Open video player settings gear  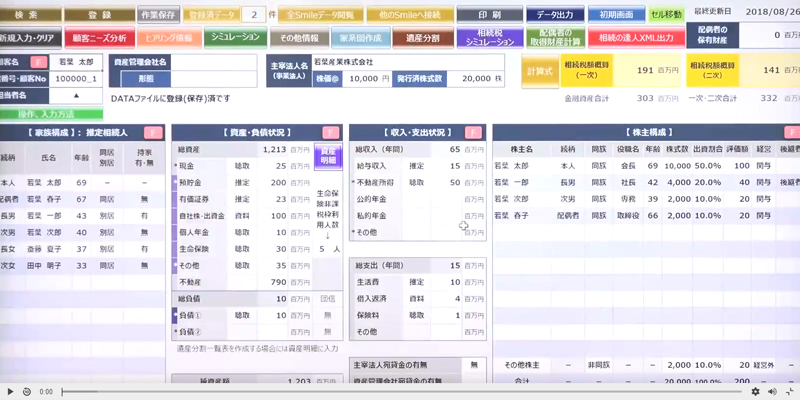coord(755,391)
